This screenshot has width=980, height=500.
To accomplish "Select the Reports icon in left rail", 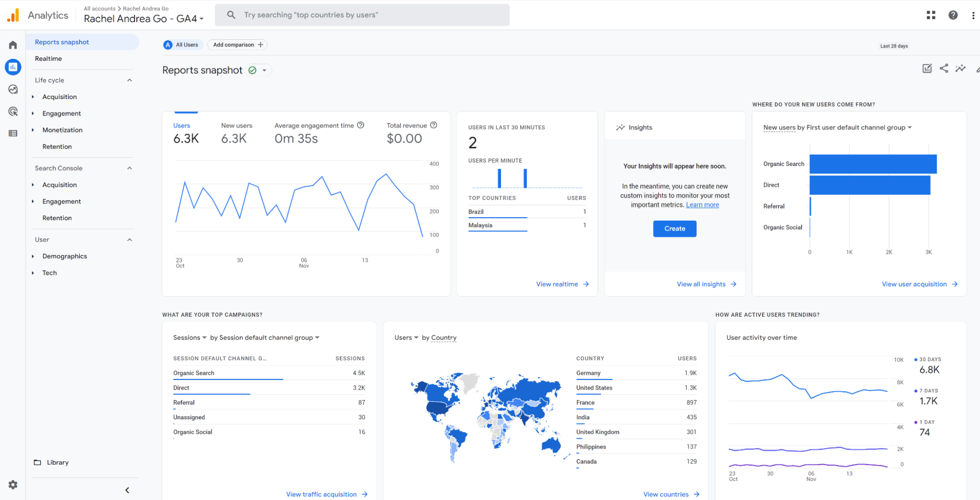I will [13, 67].
